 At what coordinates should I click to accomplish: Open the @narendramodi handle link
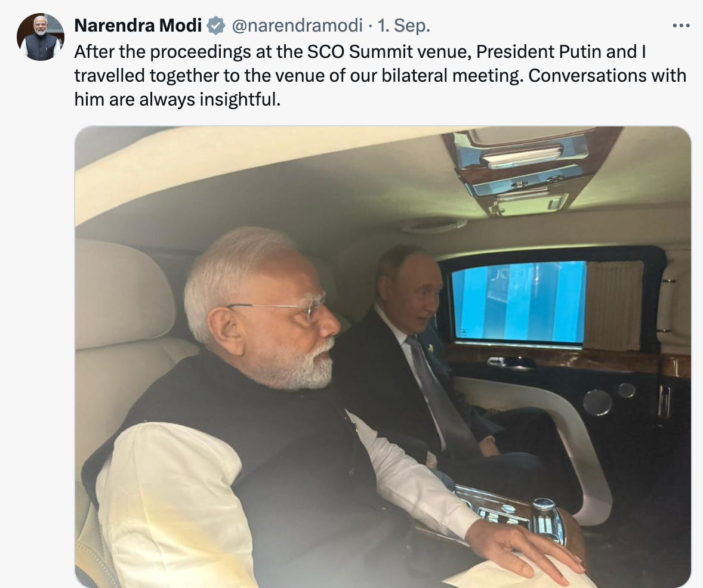297,26
